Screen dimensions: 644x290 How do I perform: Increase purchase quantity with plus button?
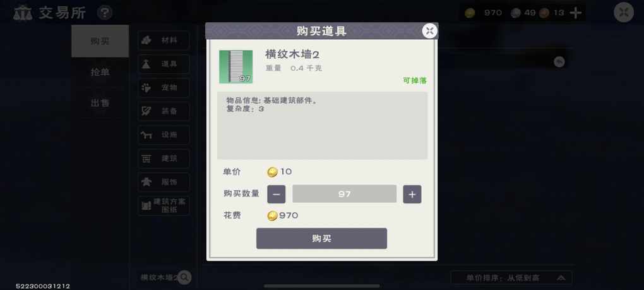[412, 195]
